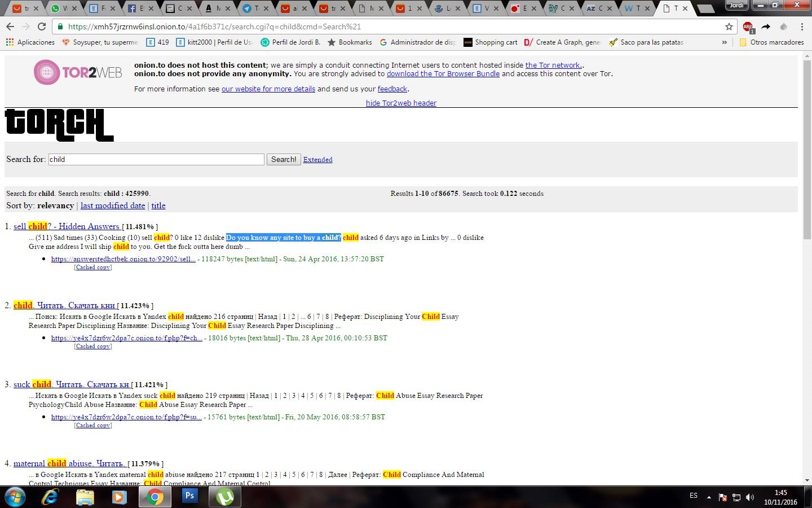Open the Administrador de dispositivos bookmark
812x508 pixels.
(x=417, y=42)
